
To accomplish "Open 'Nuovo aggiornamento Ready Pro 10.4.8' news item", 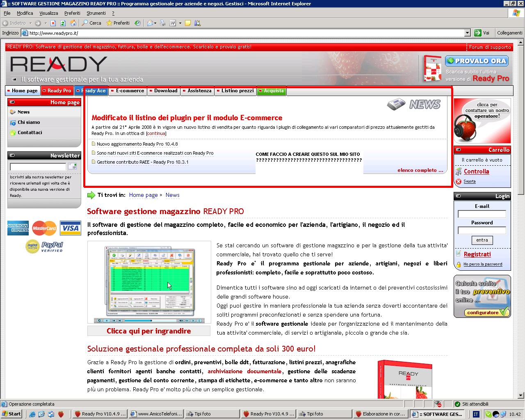I will click(x=137, y=144).
